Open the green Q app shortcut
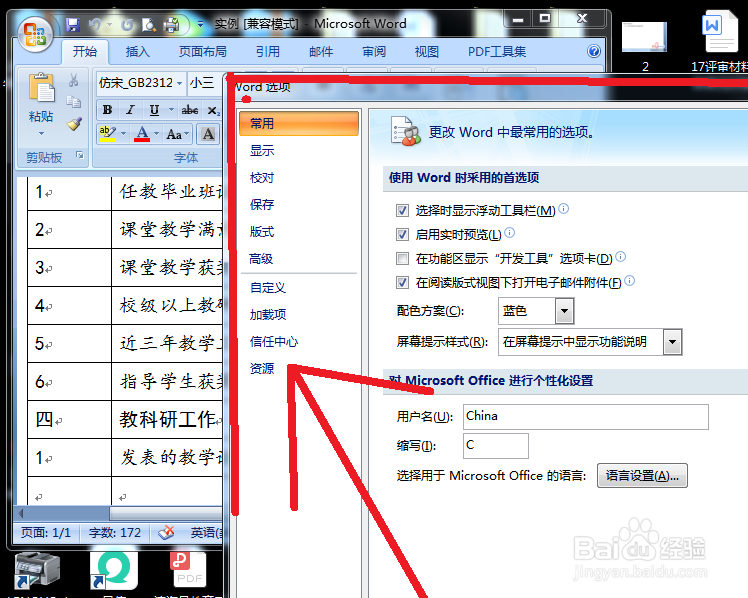Screen dimensions: 748x598 (114, 569)
